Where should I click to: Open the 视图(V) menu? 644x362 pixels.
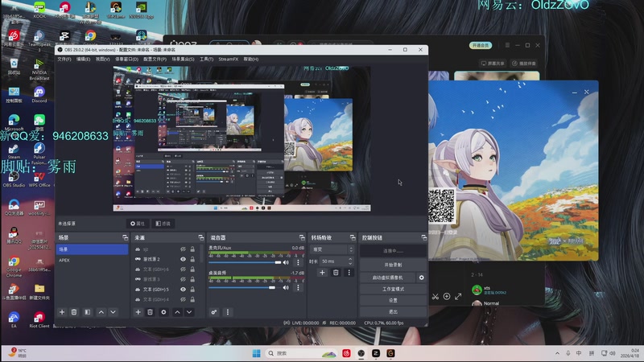pyautogui.click(x=102, y=59)
